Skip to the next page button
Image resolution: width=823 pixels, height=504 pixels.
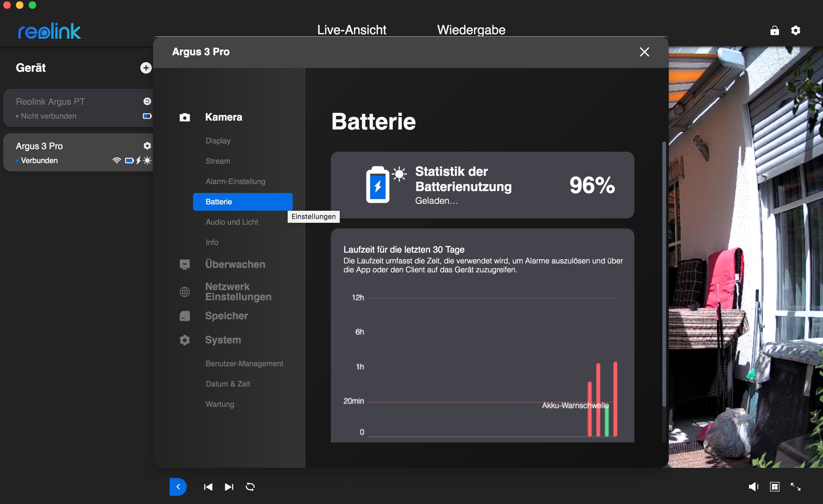coord(229,487)
